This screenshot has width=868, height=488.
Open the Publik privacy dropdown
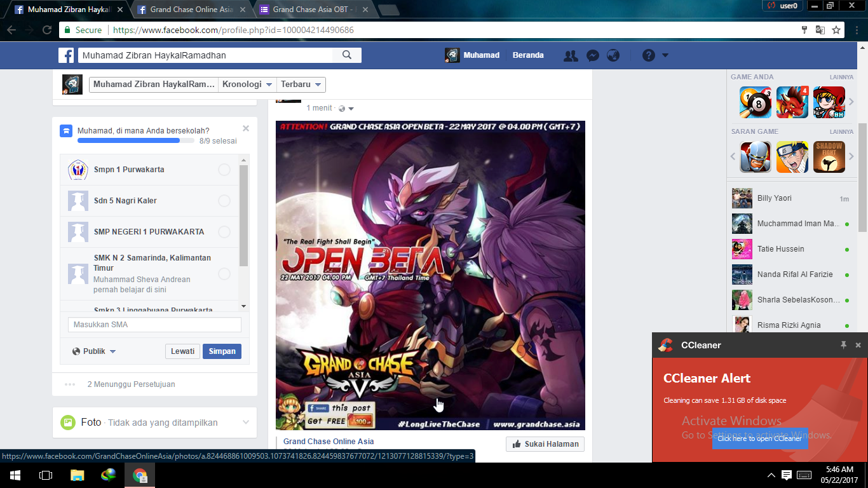point(94,351)
